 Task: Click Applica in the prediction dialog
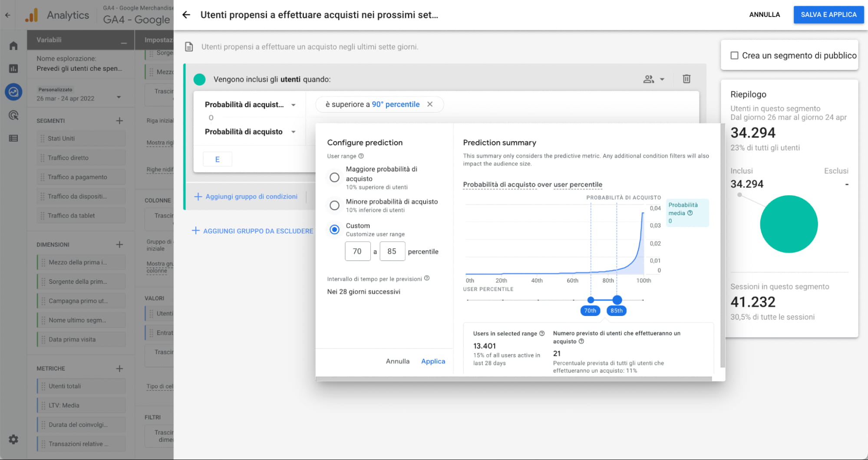[x=433, y=361]
